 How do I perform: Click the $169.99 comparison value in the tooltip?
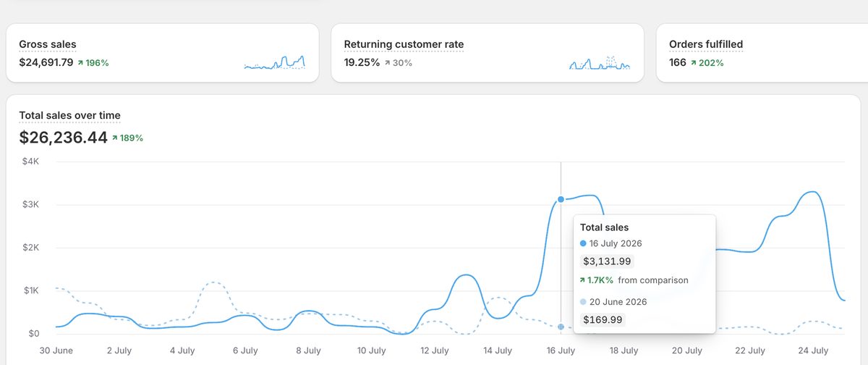coord(603,319)
